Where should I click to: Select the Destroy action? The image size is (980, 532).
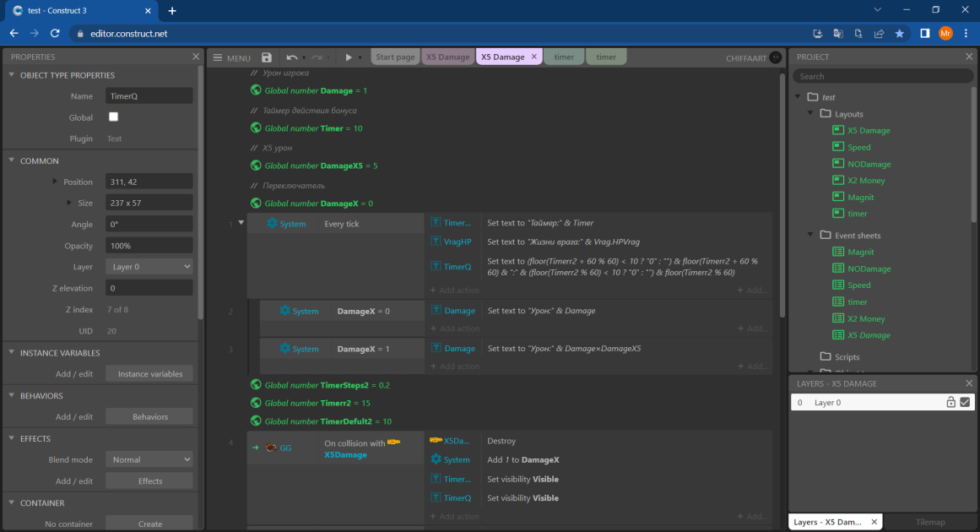click(x=501, y=441)
